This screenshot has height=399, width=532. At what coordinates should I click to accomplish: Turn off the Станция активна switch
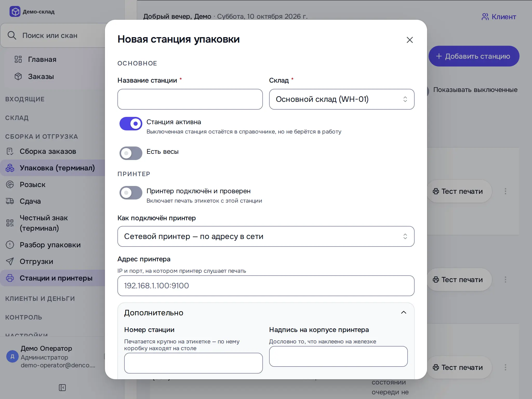pos(131,124)
